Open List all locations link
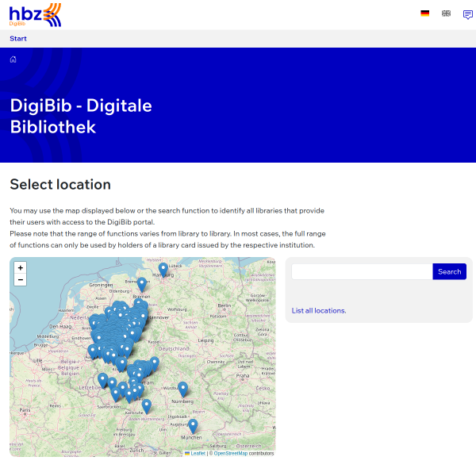This screenshot has width=476, height=476. click(319, 310)
